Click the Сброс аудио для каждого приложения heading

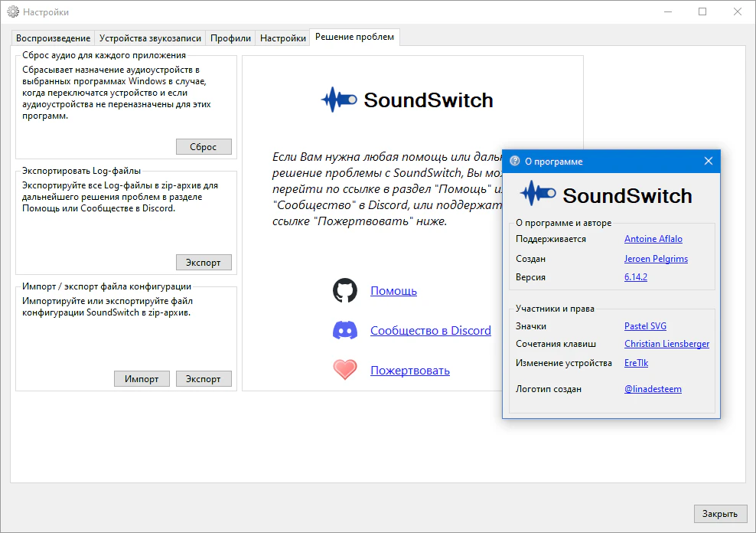point(103,55)
